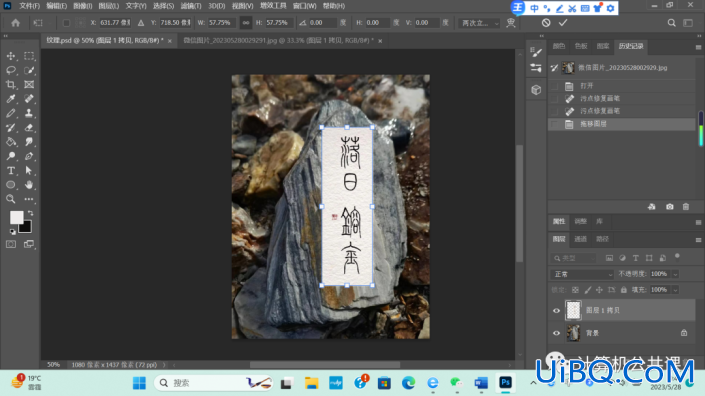705x396 pixels.
Task: Toggle warp mode icon in options bar
Action: coord(511,22)
